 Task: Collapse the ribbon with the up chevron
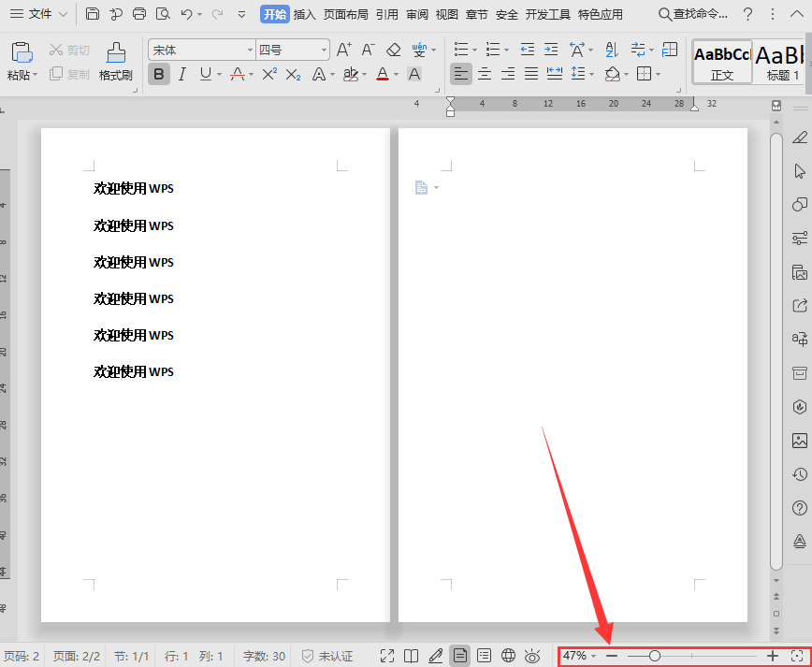click(x=797, y=14)
